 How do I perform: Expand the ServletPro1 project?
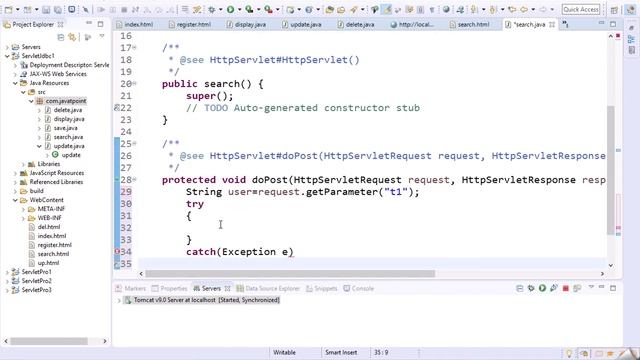(7, 272)
